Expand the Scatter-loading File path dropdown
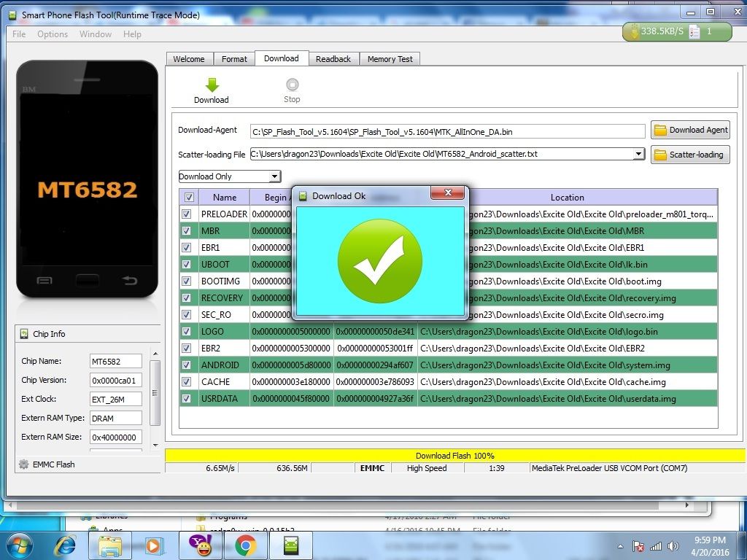747x560 pixels. [638, 154]
